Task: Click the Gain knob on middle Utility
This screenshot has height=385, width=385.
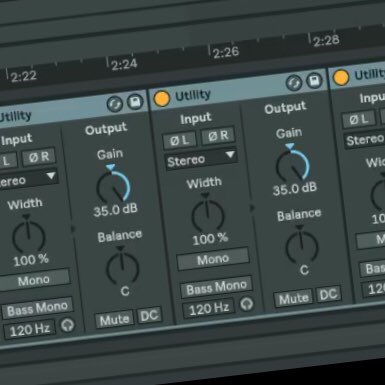Action: tap(293, 164)
